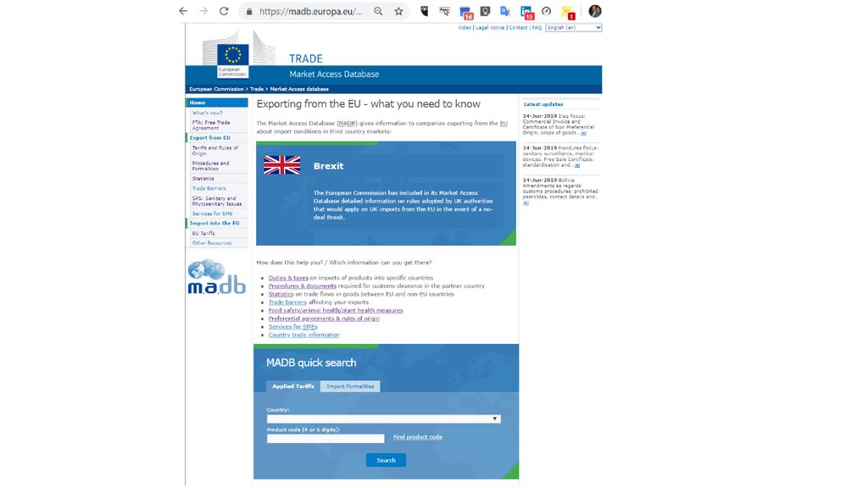Viewport: 868px width, 488px height.
Task: Click the Find product code link
Action: (417, 437)
